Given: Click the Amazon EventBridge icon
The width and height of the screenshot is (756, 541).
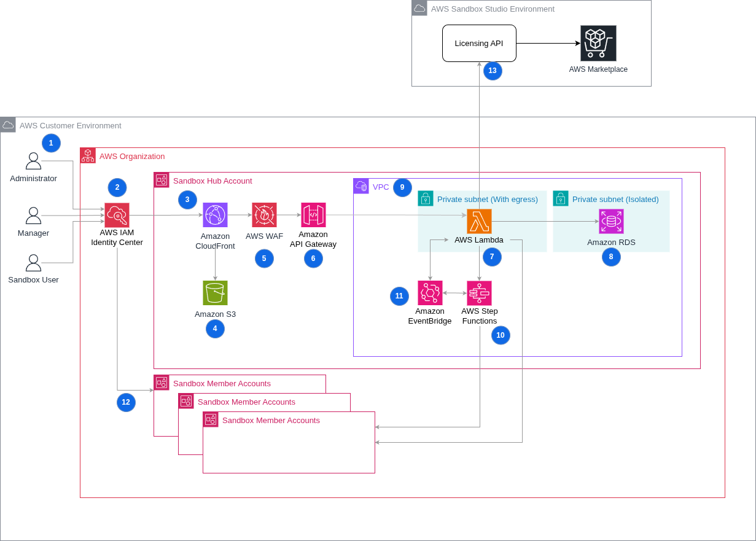Looking at the screenshot, I should pos(430,293).
